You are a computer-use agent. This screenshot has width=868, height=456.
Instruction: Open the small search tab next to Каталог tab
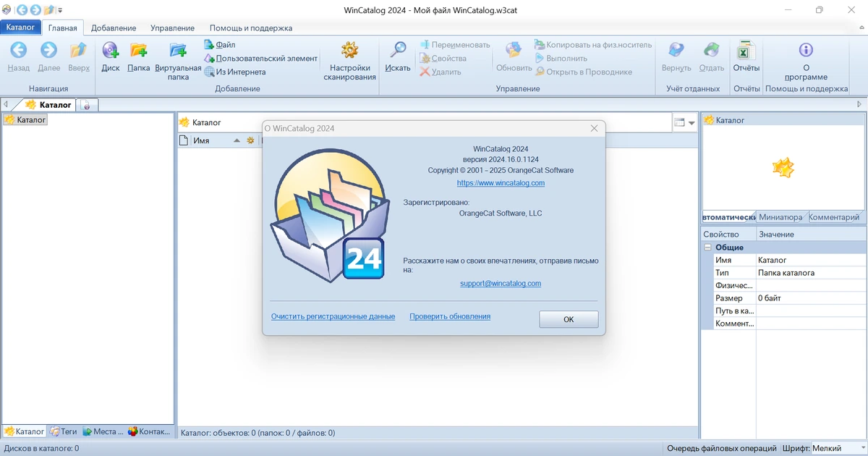[x=87, y=105]
